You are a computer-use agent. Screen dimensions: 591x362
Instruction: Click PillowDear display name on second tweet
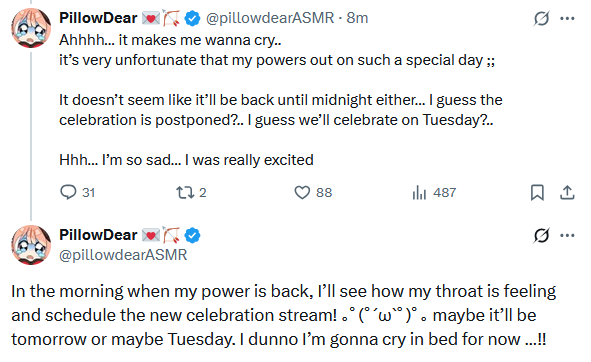[x=98, y=235]
